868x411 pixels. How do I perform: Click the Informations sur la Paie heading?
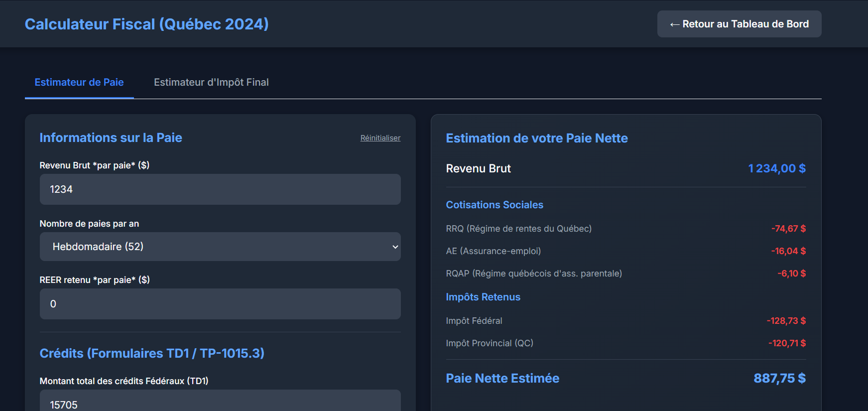point(111,137)
